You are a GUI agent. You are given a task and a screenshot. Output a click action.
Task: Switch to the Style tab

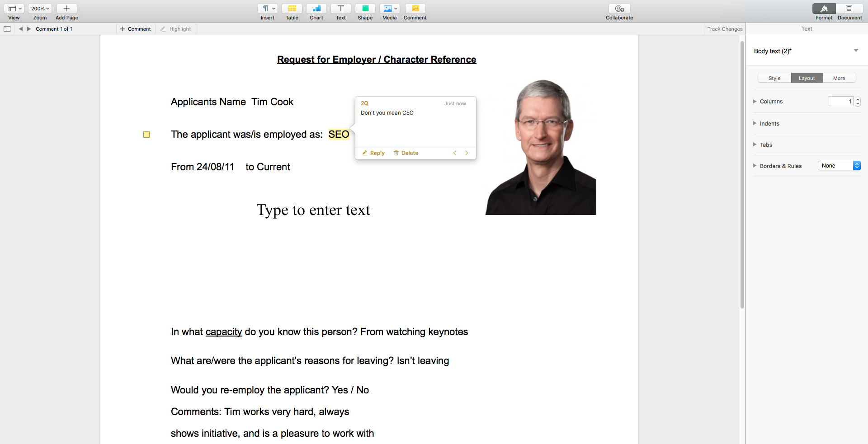(774, 78)
